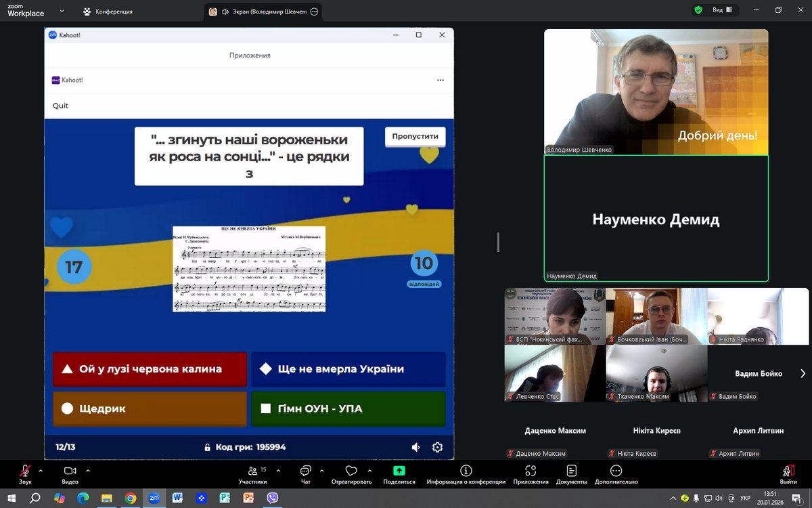Show next participants with the right arrow
Screen dimensions: 812x508
(803, 373)
